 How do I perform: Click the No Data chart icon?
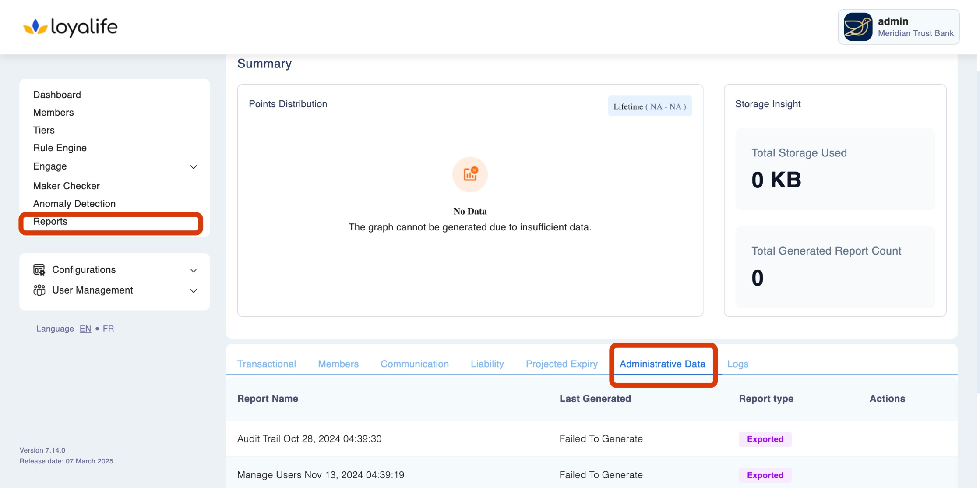click(x=470, y=174)
